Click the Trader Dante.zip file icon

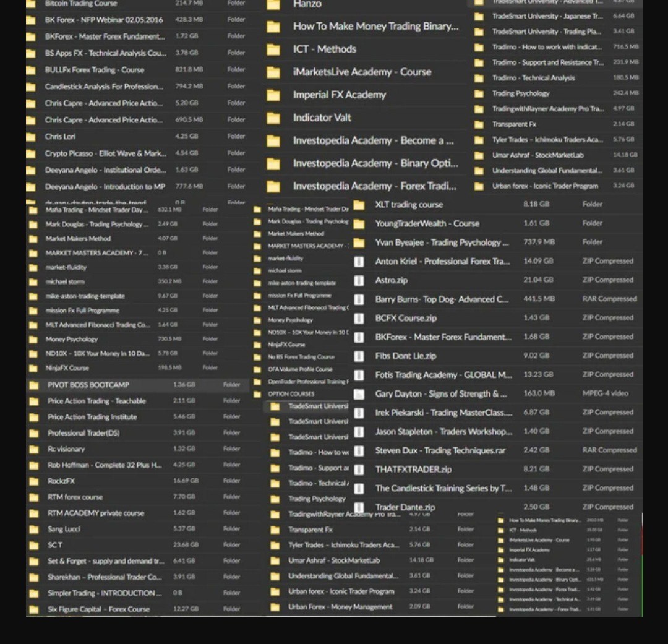(x=359, y=507)
